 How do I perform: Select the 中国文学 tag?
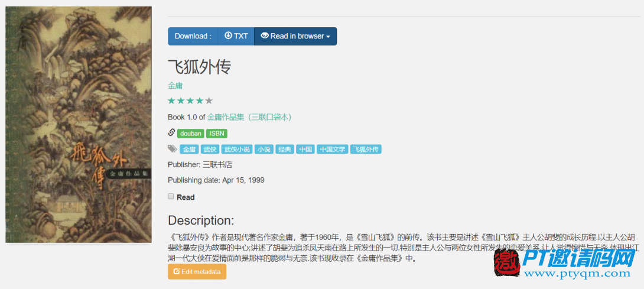coord(332,149)
